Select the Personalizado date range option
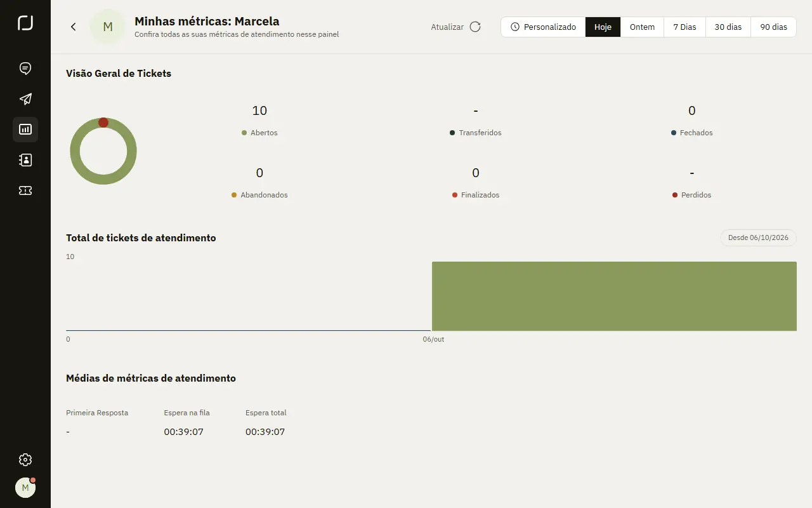Screen dimensions: 812x508 (543, 27)
